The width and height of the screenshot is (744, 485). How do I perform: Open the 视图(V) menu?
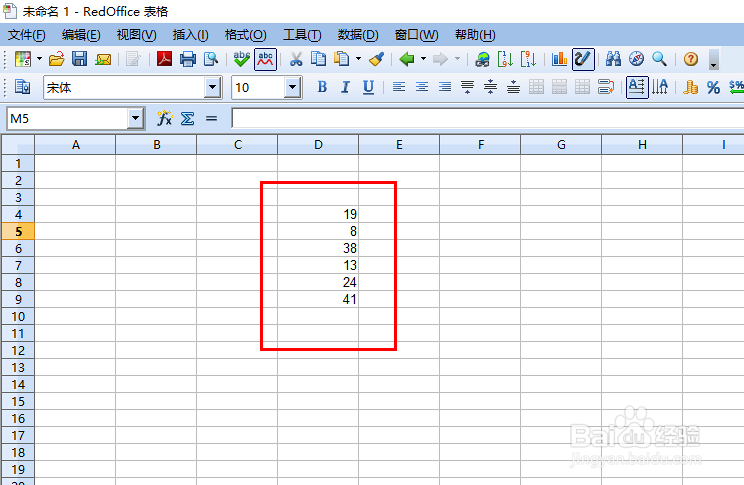pos(137,35)
